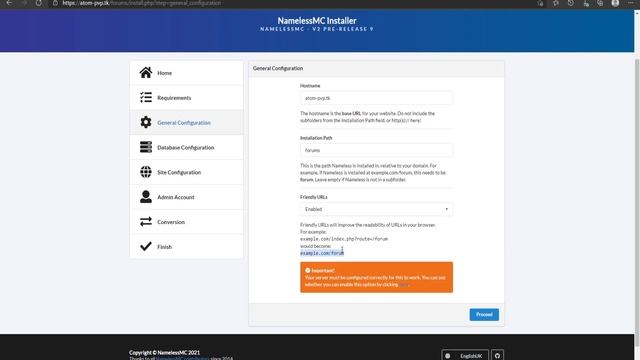Click the browser address bar URL
640x360 pixels.
142,3
